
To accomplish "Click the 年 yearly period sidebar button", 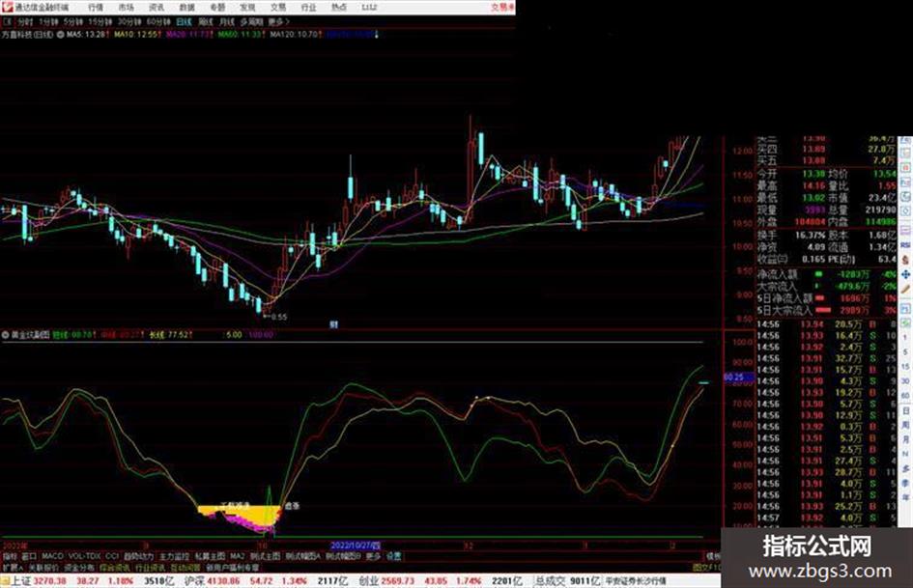I will pyautogui.click(x=905, y=498).
